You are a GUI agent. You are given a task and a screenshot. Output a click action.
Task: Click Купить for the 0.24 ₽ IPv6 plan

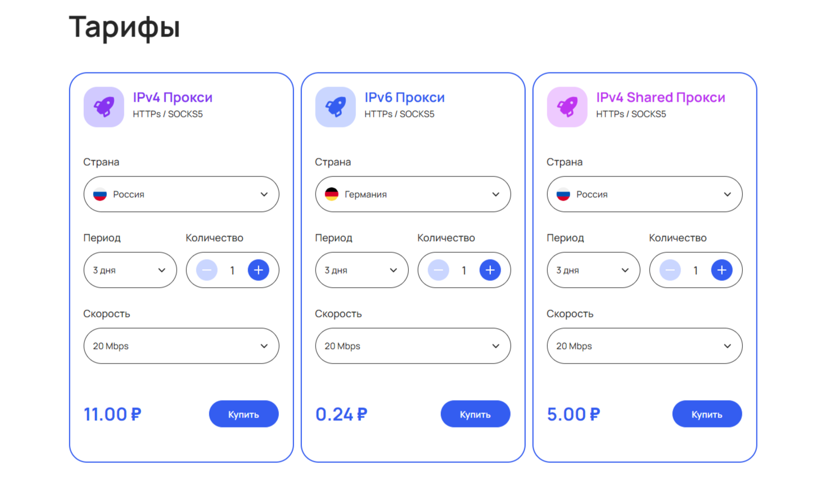pyautogui.click(x=475, y=414)
